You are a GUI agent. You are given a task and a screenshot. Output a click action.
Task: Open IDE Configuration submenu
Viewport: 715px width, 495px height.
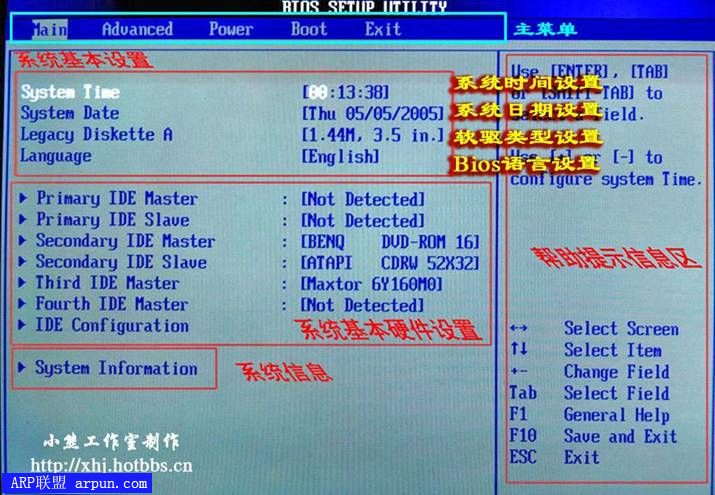pos(112,325)
